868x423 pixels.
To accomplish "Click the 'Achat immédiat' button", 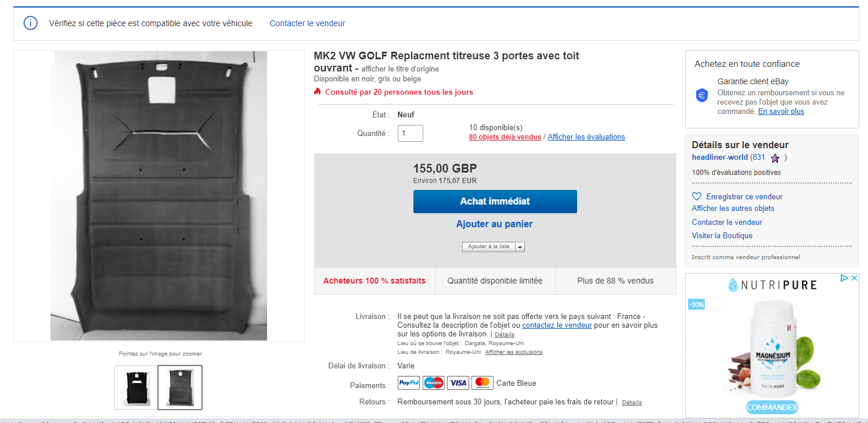I will pos(495,202).
